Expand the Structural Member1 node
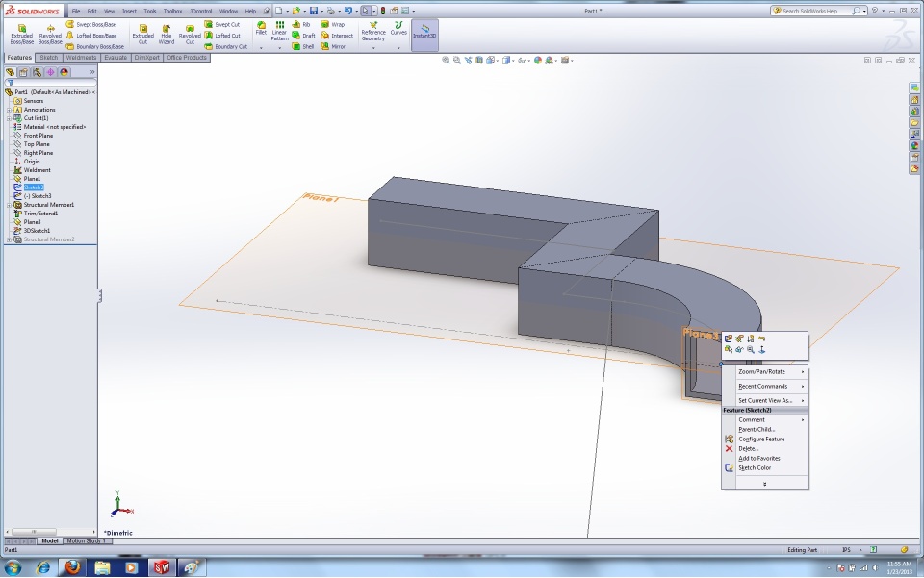 pyautogui.click(x=9, y=205)
